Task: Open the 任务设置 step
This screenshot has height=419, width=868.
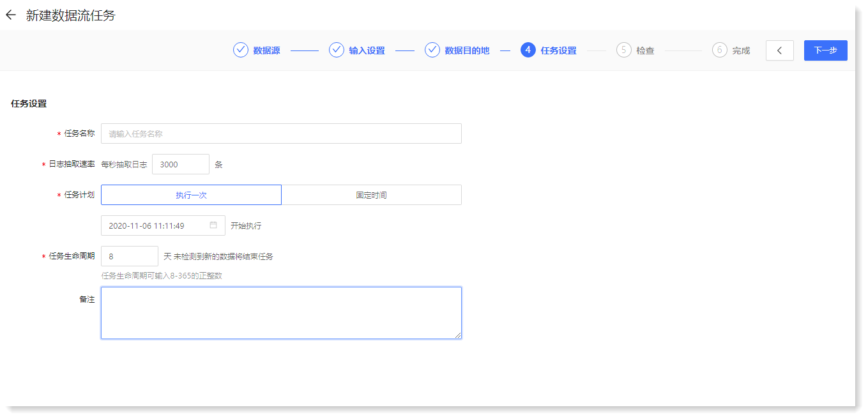Action: (558, 50)
